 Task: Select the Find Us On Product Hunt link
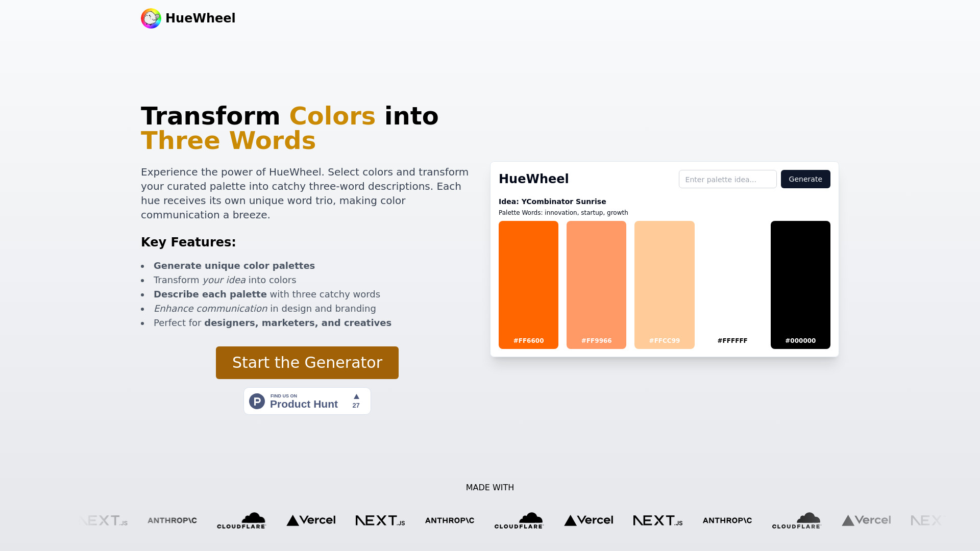point(307,401)
